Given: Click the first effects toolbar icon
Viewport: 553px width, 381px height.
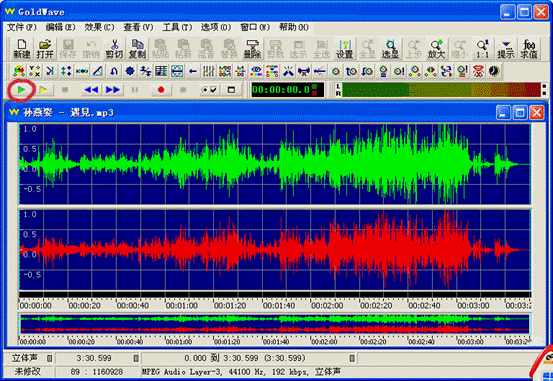Looking at the screenshot, I should click(x=19, y=71).
